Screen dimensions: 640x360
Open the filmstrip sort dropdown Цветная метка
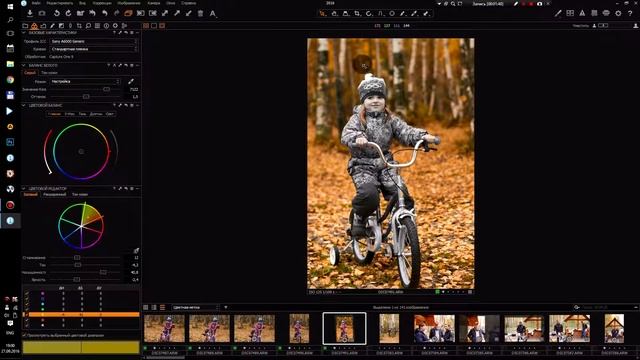tap(195, 307)
